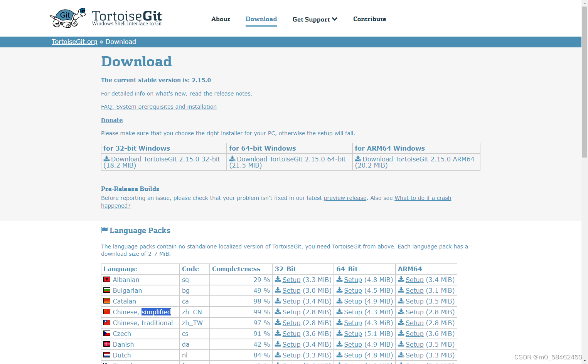Click the Language Packs flag icon
The width and height of the screenshot is (588, 364).
[104, 230]
